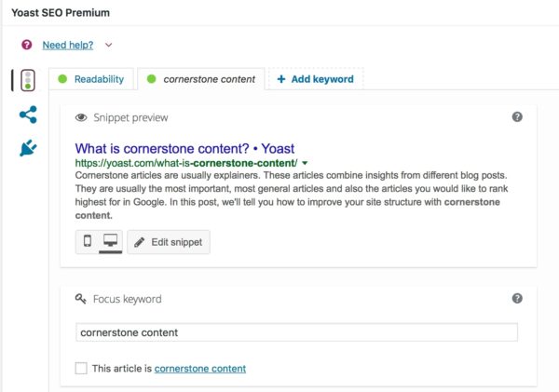Click the eye icon beside Snippet preview

coord(81,117)
